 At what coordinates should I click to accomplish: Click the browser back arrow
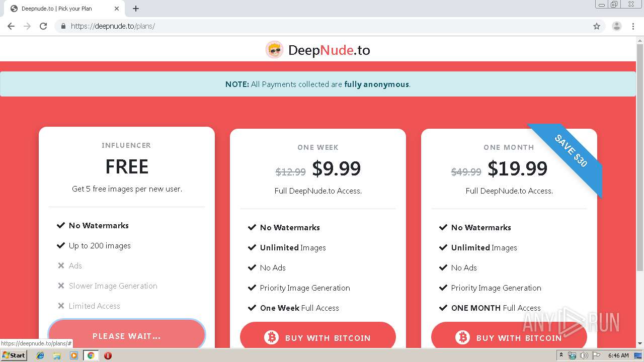coord(11,26)
